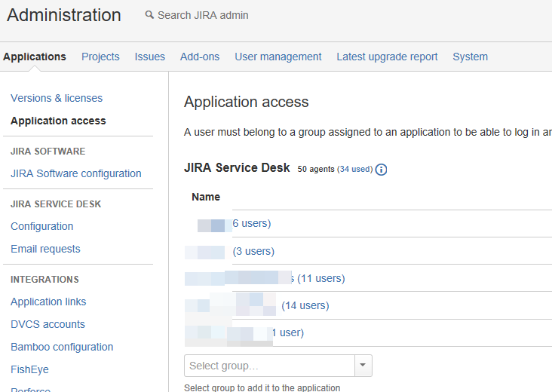Click the 34 used link

pos(354,170)
